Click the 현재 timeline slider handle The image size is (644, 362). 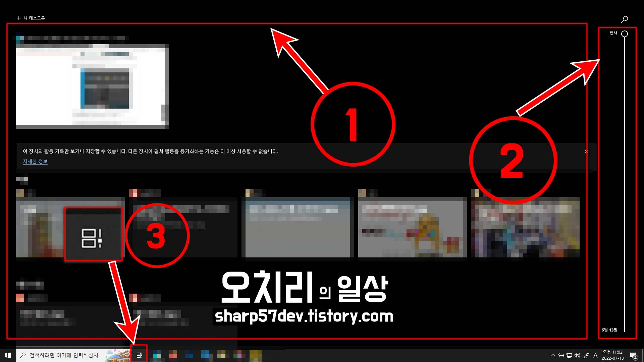[x=624, y=34]
